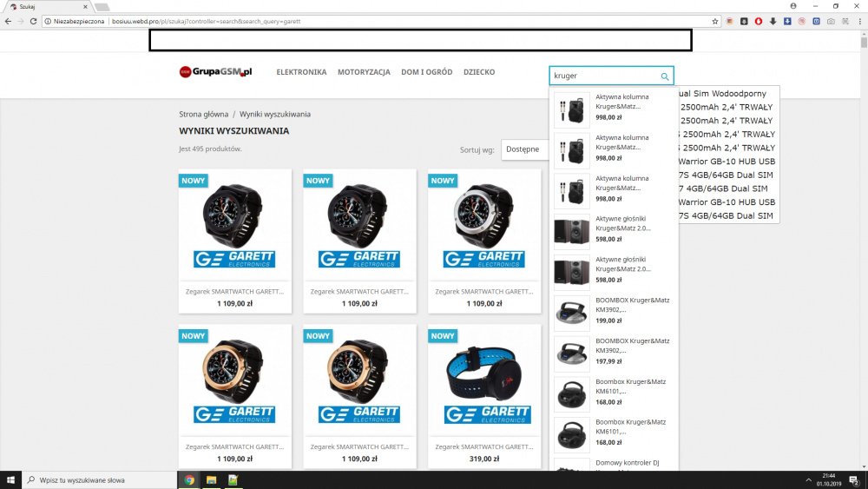Open Chrome menu three-dot icon

pyautogui.click(x=859, y=21)
